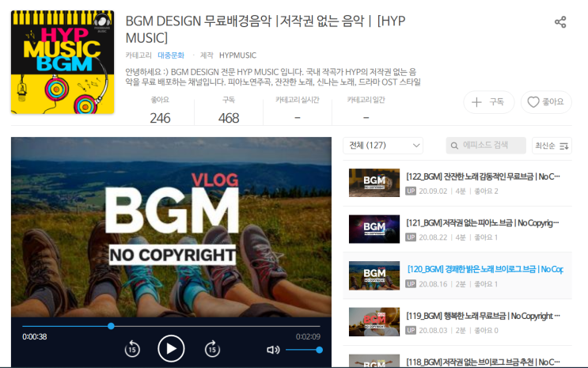Skip forward 15 seconds in the player
The height and width of the screenshot is (368, 588).
212,349
